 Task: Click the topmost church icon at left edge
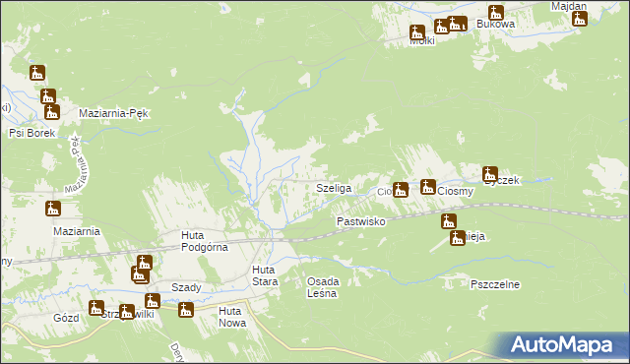click(x=37, y=73)
